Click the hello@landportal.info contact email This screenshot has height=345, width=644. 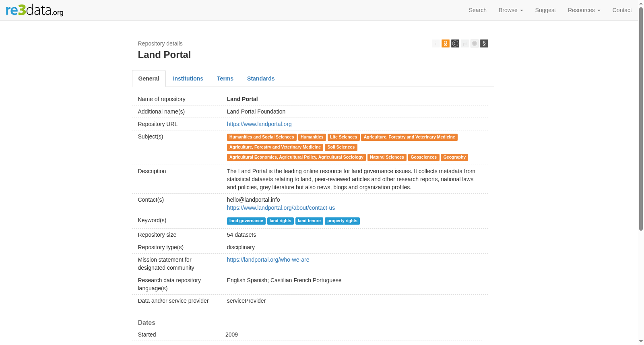253,200
